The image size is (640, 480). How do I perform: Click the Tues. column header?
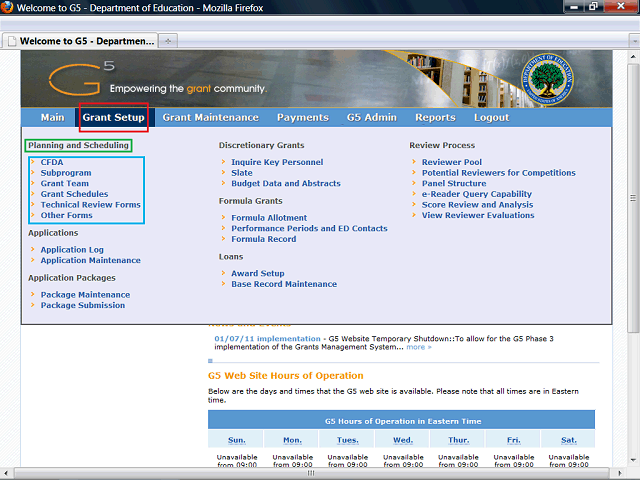pos(348,440)
